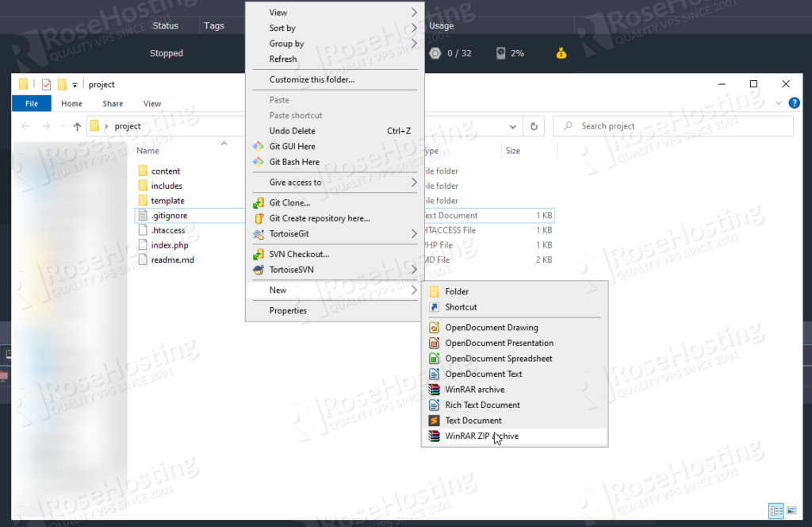The image size is (812, 527).
Task: Open the Home ribbon tab
Action: coord(71,104)
